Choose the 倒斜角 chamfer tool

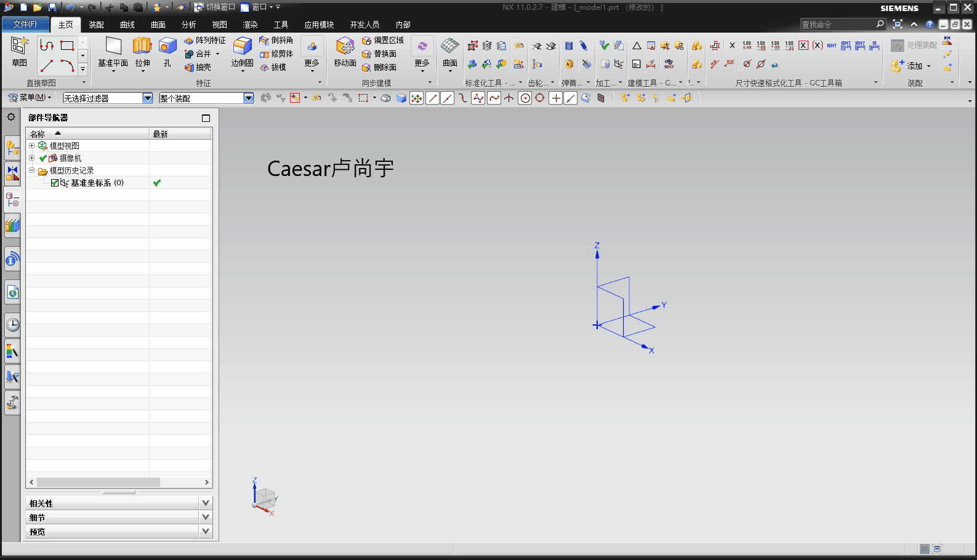tap(276, 40)
